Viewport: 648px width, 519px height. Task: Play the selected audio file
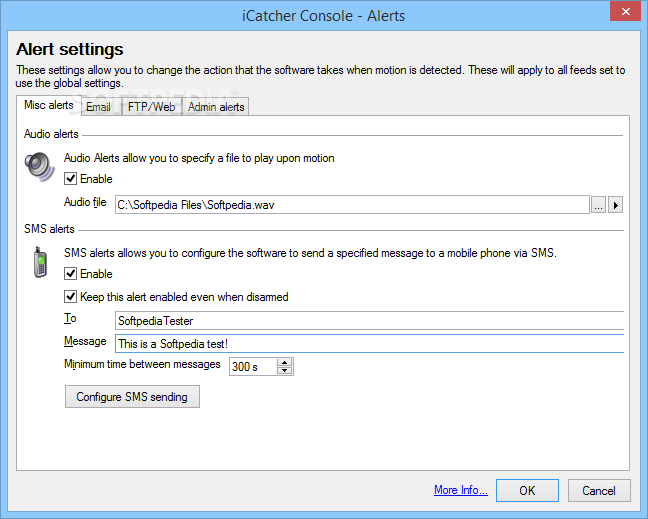point(615,205)
